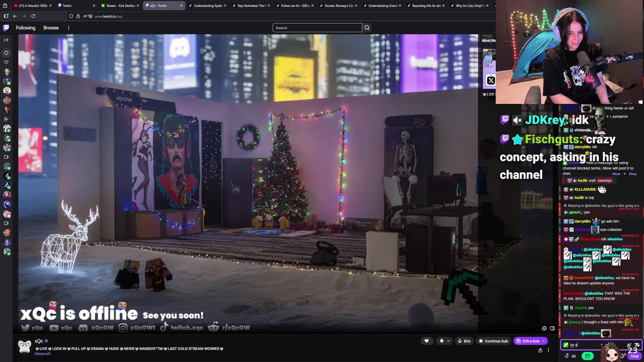Select the www.twitch.tv/xqc address bar

109,16
